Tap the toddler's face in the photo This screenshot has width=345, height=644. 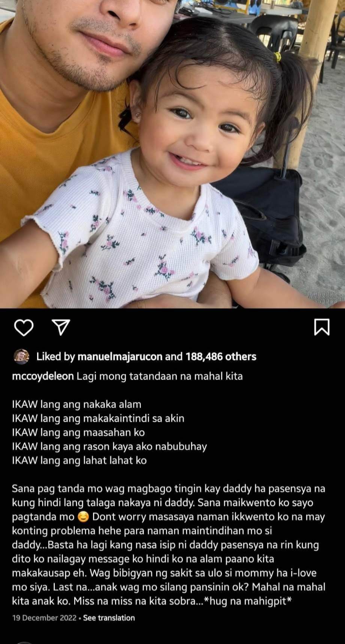pyautogui.click(x=199, y=124)
